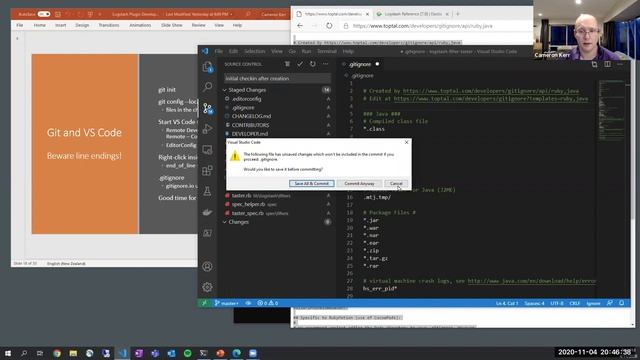Viewport: 640px width, 360px height.
Task: Click the refresh icon in Source Control
Action: pyautogui.click(x=313, y=64)
